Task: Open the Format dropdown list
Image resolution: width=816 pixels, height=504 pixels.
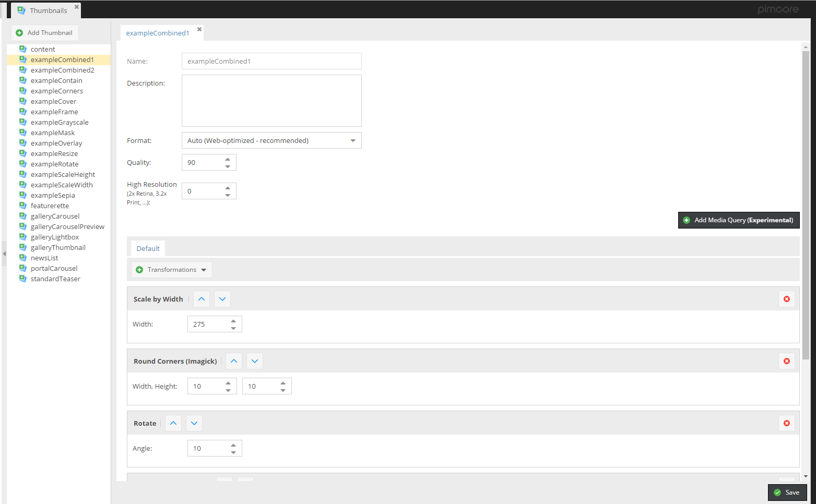Action: 352,140
